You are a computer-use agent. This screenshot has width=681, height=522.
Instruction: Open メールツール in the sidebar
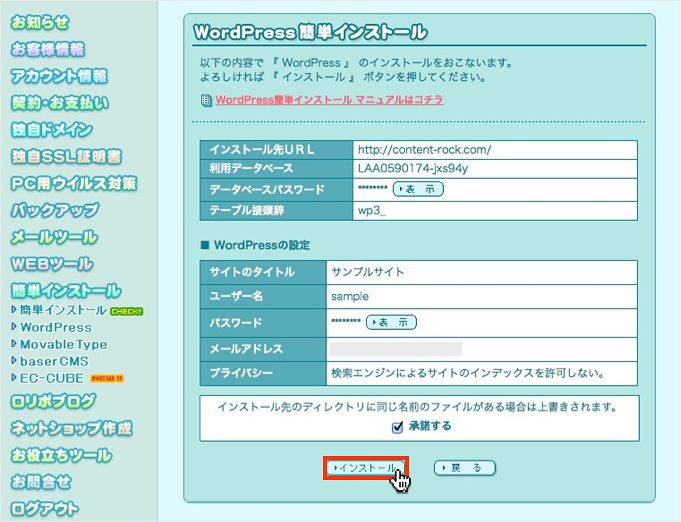pos(54,237)
